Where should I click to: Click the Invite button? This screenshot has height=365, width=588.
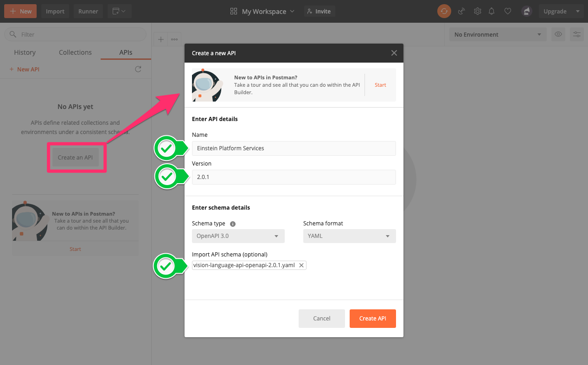319,11
